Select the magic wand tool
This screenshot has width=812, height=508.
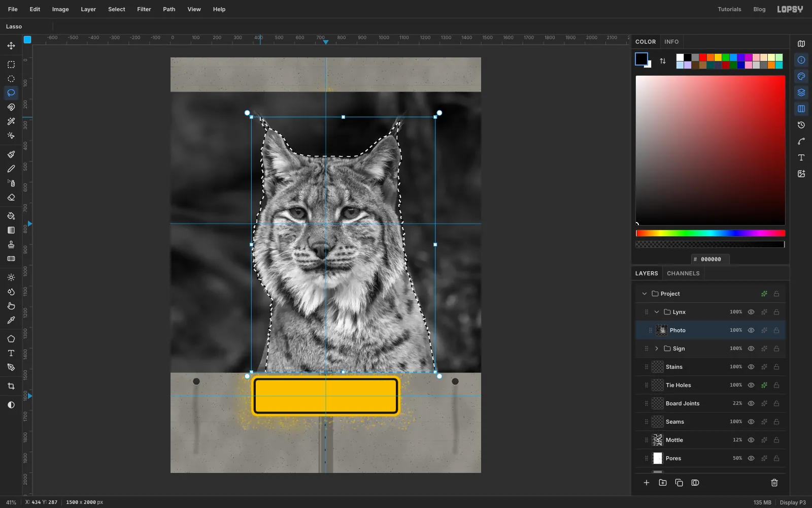click(11, 121)
